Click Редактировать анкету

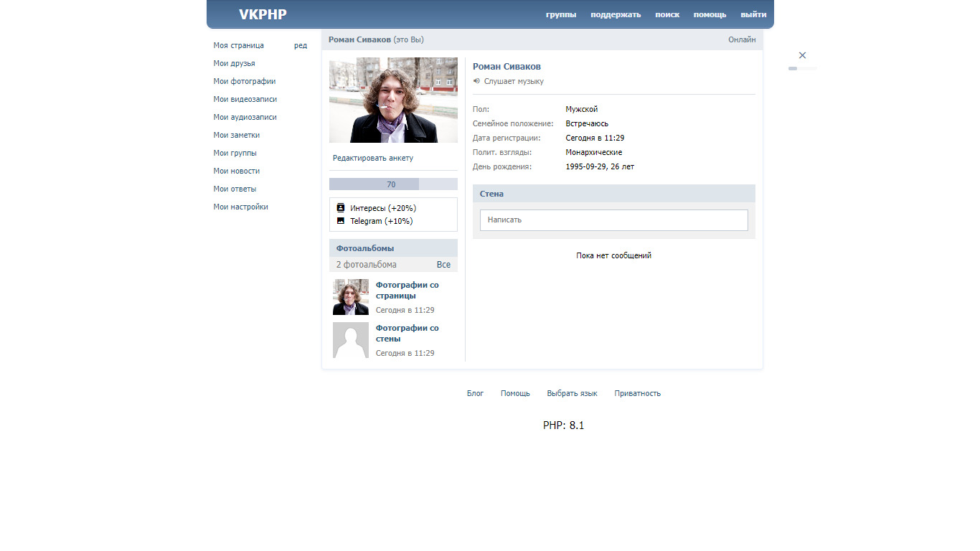coord(373,158)
